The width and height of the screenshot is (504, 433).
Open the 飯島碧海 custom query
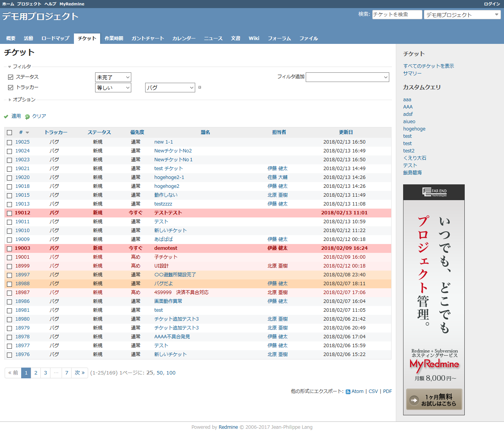[412, 173]
